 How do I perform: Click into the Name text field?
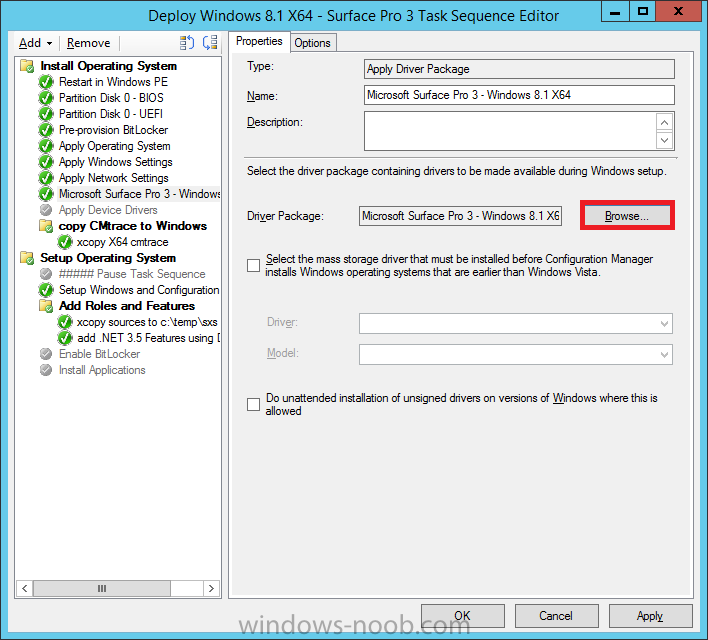pos(519,95)
